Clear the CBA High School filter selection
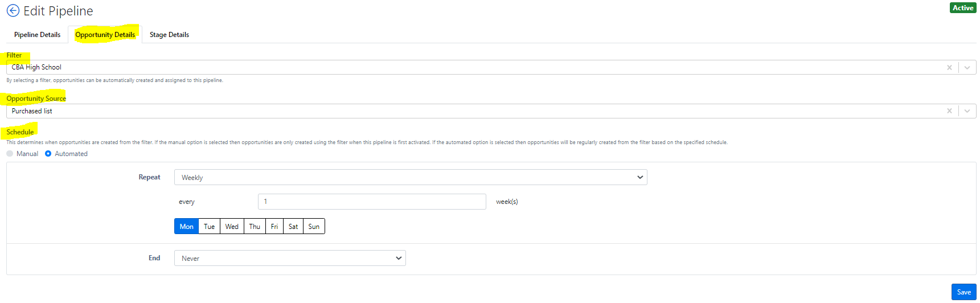This screenshot has height=303, width=980. (949, 67)
